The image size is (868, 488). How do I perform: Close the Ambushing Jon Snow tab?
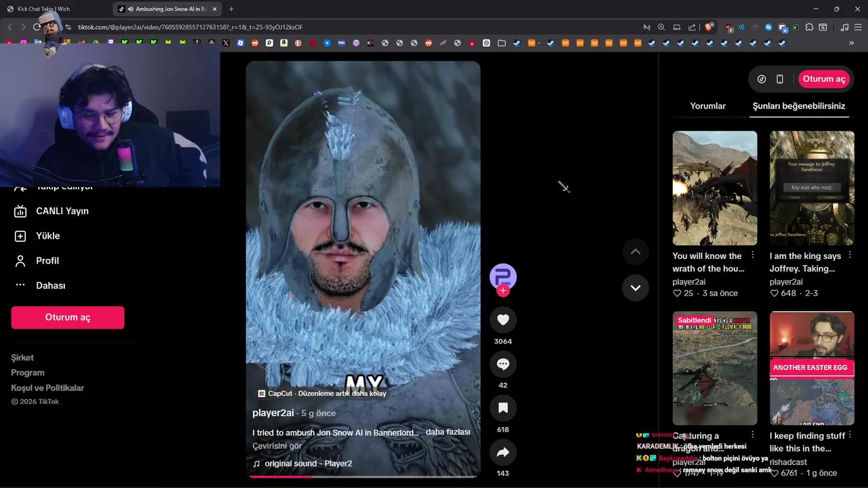(x=216, y=9)
